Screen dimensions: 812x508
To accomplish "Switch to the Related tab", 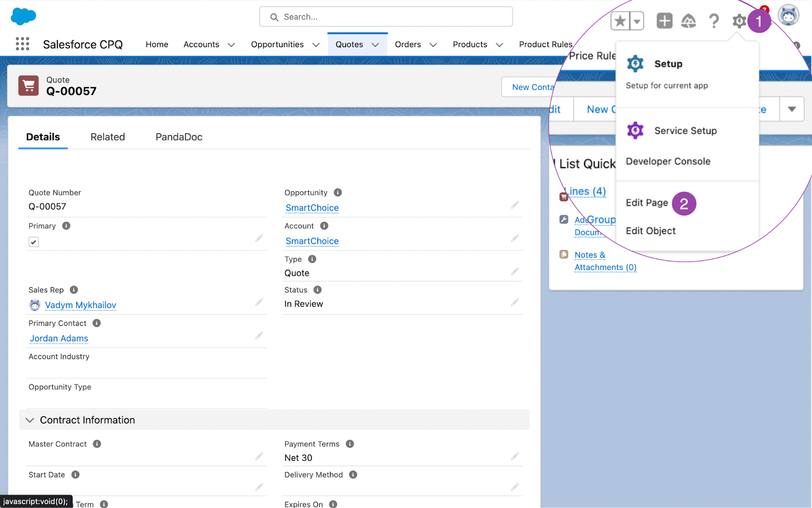I will (108, 137).
